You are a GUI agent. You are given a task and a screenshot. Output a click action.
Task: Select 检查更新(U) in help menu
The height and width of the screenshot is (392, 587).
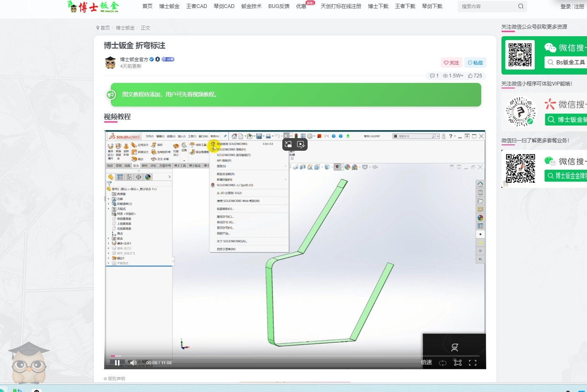click(x=225, y=209)
